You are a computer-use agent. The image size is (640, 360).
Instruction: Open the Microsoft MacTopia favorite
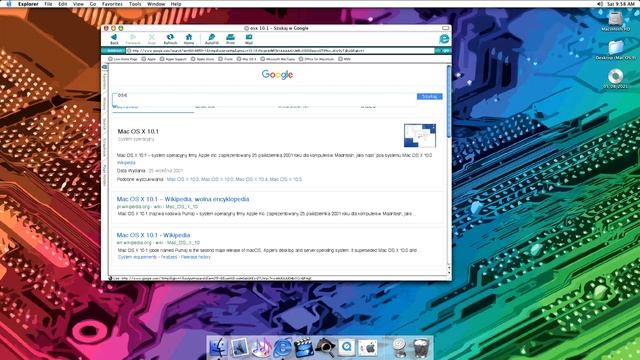(278, 59)
